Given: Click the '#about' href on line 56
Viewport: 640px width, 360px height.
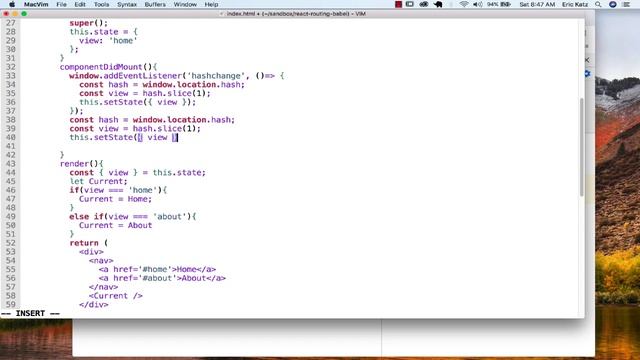Looking at the screenshot, I should coord(158,278).
